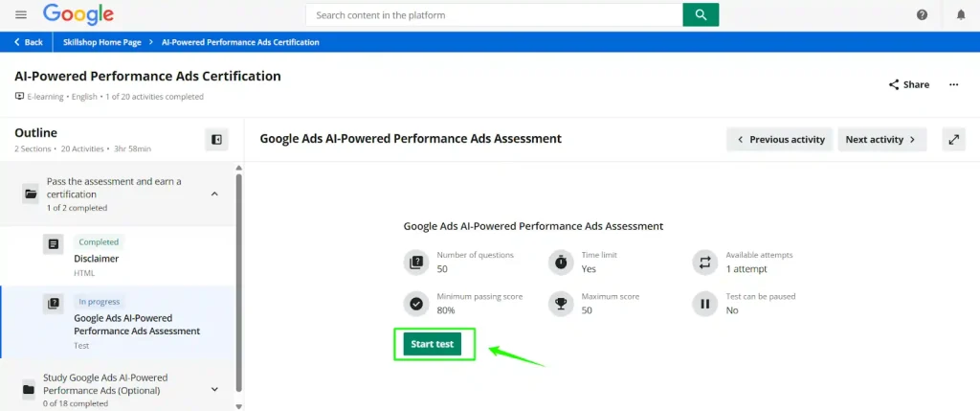Expand Study Google Ads section
This screenshot has height=411, width=980.
point(214,389)
